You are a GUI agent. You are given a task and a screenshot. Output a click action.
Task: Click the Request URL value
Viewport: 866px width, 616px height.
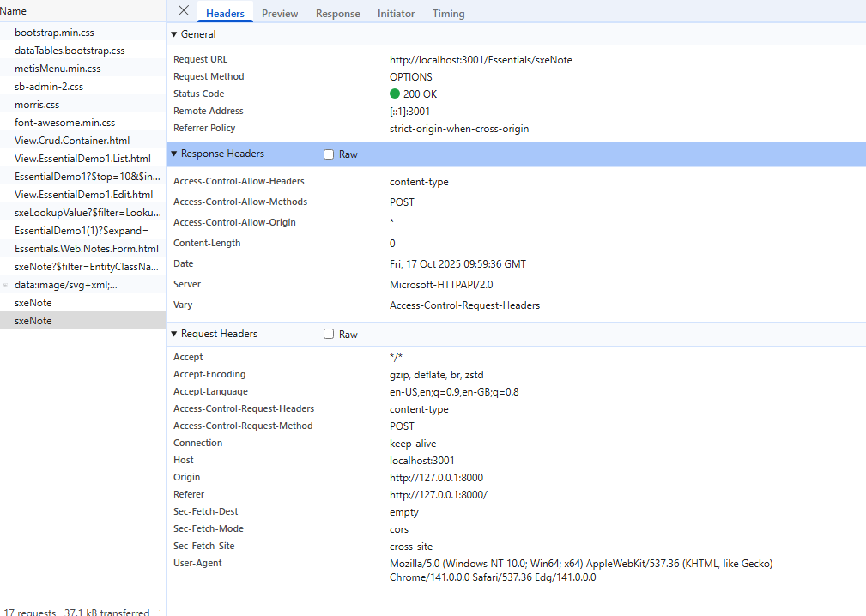pyautogui.click(x=481, y=60)
